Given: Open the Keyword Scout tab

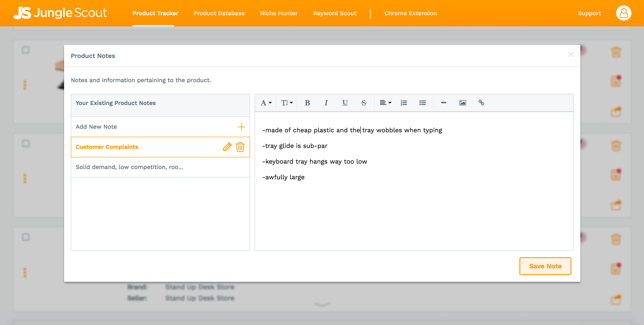Looking at the screenshot, I should [x=335, y=13].
